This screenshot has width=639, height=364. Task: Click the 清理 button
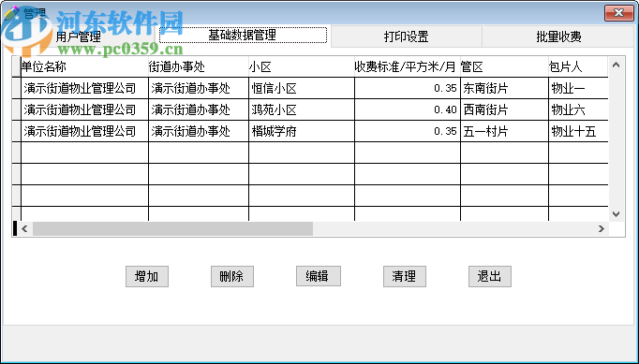404,276
